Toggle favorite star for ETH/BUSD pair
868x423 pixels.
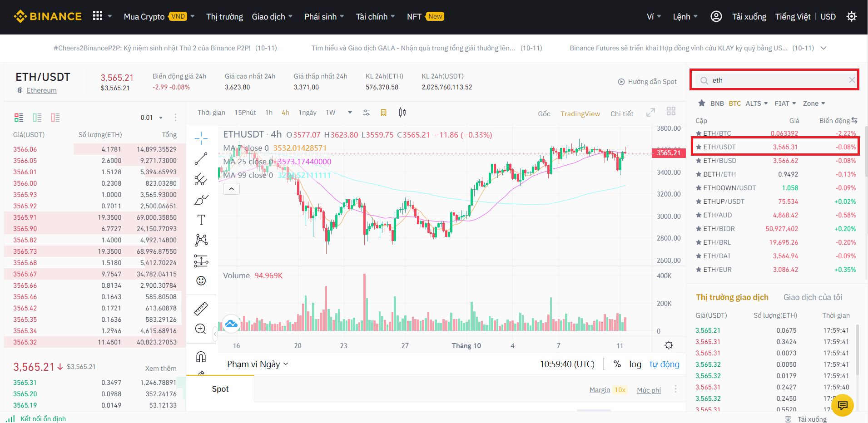pyautogui.click(x=699, y=161)
